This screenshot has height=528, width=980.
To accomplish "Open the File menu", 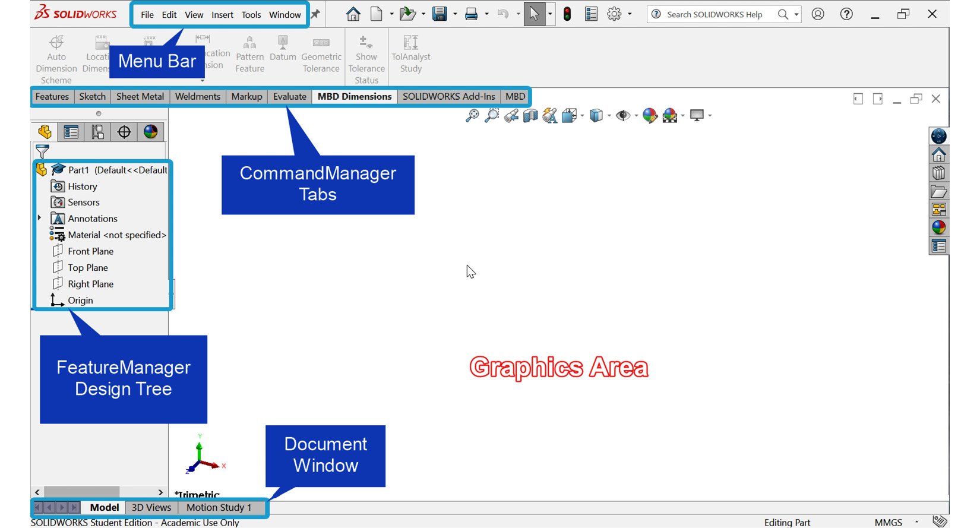I will point(147,15).
